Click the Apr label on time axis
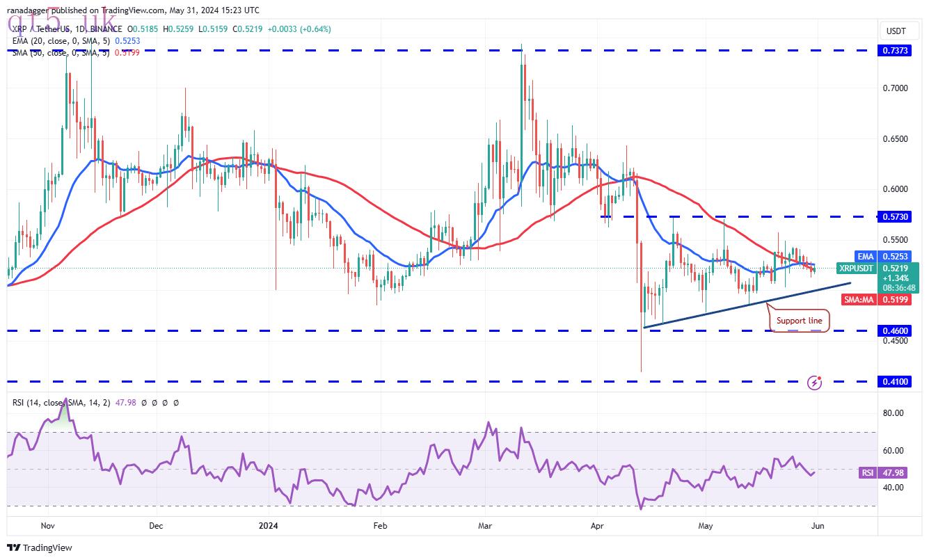This screenshot has width=929, height=560. tap(596, 526)
